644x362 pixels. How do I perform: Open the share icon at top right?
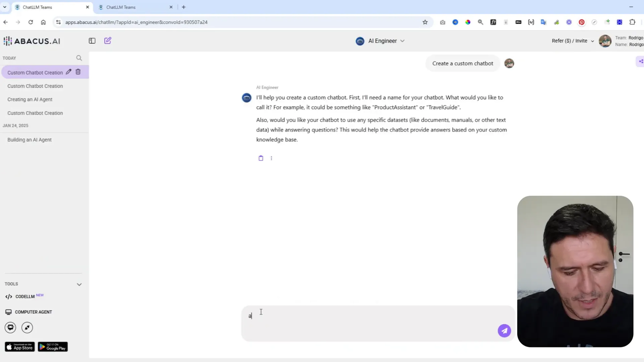(x=641, y=61)
